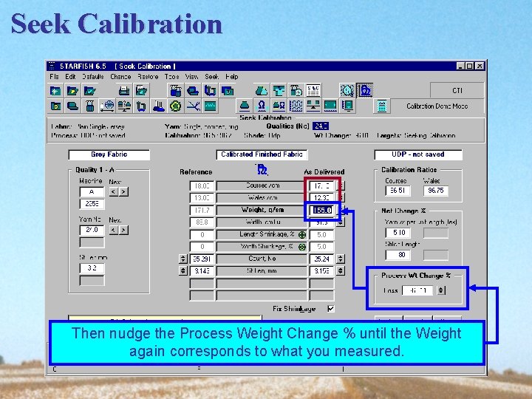
Task: Open the Help menu
Action: (x=232, y=77)
